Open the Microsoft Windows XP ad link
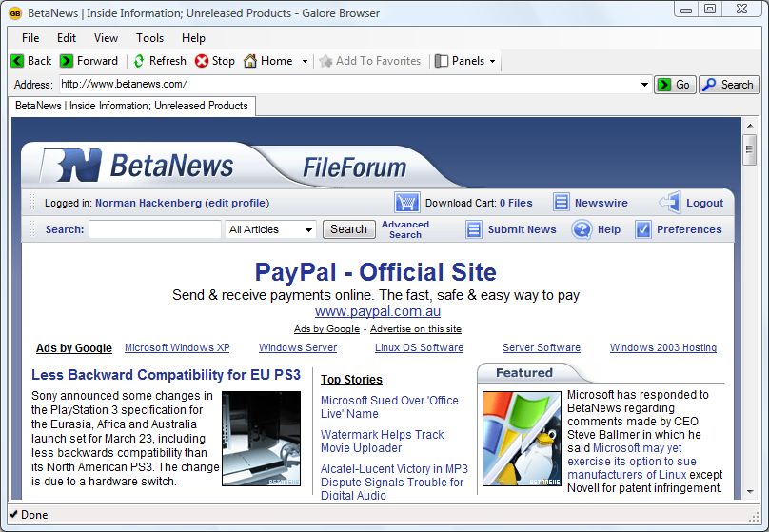Image resolution: width=769 pixels, height=532 pixels. pyautogui.click(x=177, y=347)
